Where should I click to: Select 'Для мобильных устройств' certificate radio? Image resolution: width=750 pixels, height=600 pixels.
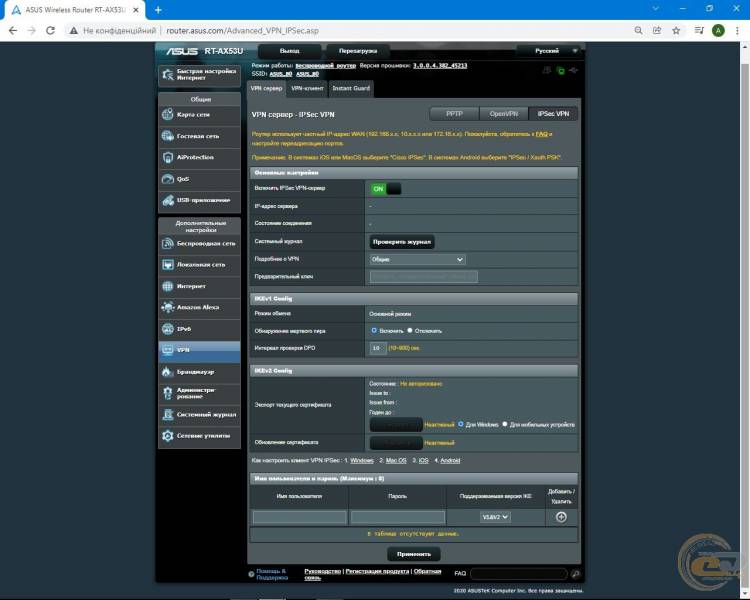point(505,424)
